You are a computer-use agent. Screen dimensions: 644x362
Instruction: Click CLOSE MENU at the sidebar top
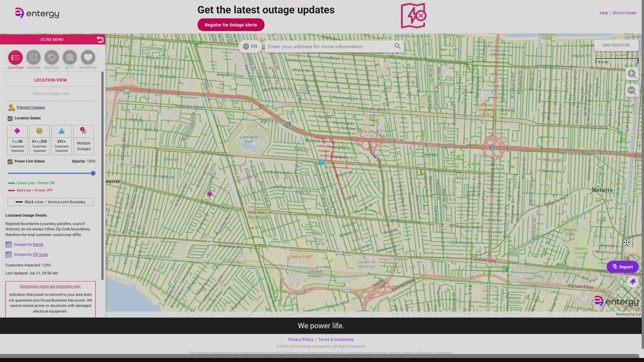pos(52,39)
